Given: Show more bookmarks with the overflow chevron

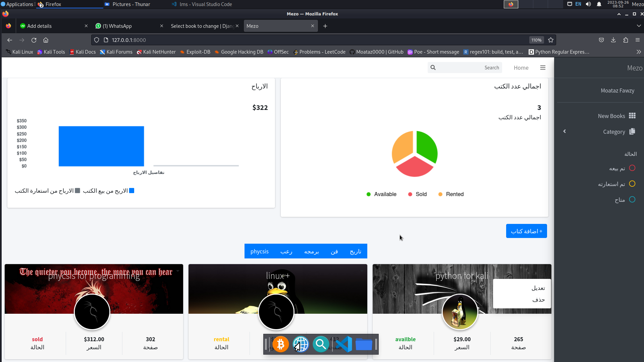Looking at the screenshot, I should click(639, 52).
